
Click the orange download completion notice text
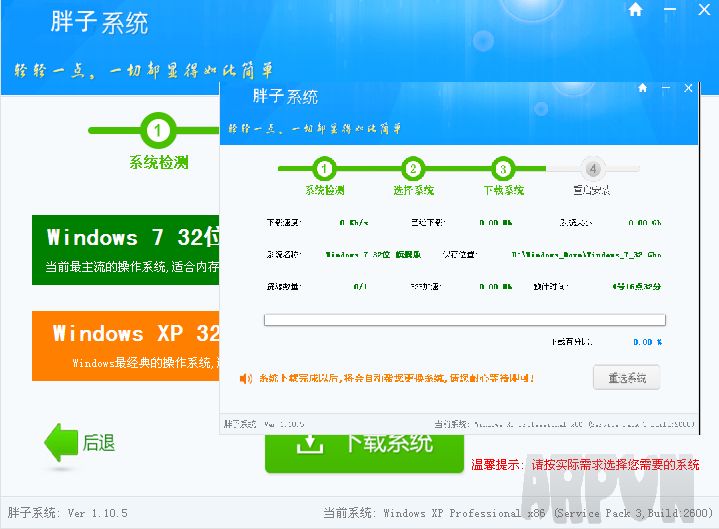397,378
